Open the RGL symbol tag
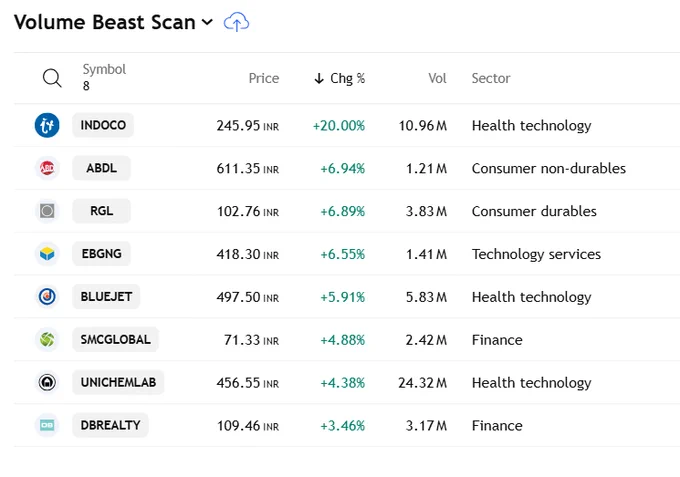The width and height of the screenshot is (680, 477). [101, 211]
